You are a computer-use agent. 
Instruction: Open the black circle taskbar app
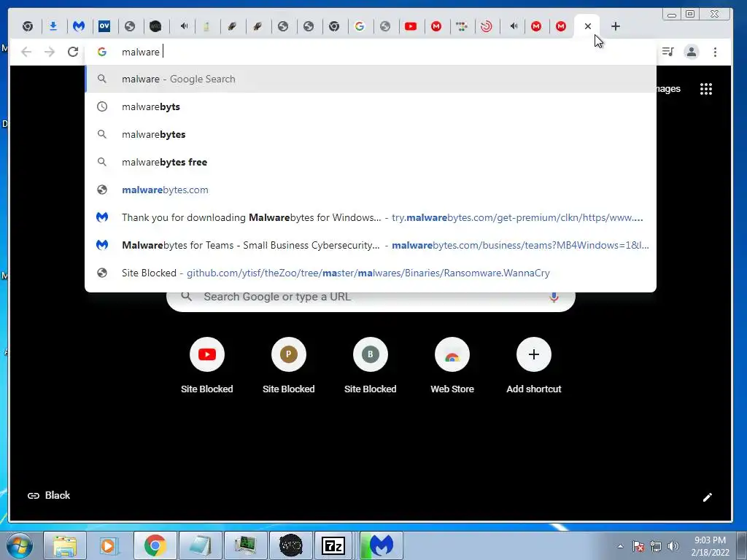coord(290,545)
